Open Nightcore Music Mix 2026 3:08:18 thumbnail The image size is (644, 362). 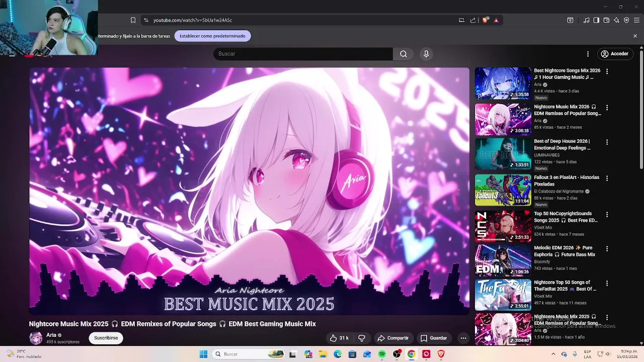tap(503, 120)
